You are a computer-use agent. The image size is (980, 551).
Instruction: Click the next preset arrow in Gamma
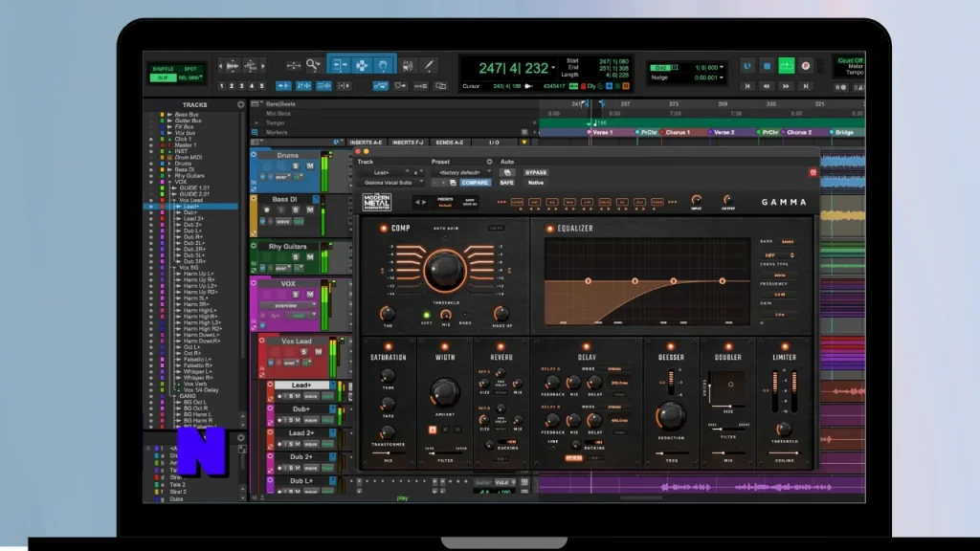point(425,202)
